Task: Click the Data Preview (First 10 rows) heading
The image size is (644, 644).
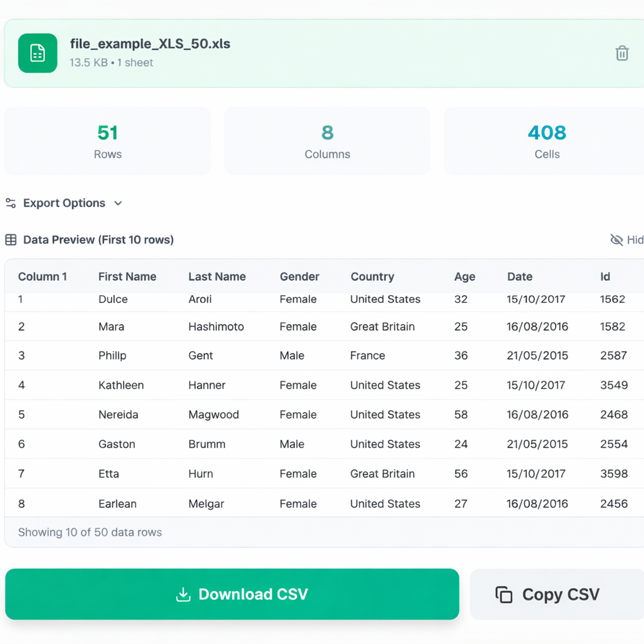Action: tap(98, 239)
